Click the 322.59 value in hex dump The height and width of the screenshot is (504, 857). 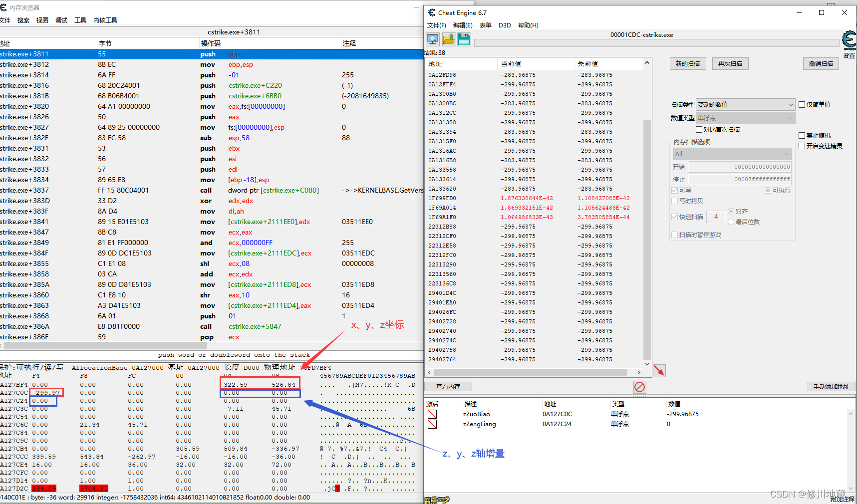(236, 385)
